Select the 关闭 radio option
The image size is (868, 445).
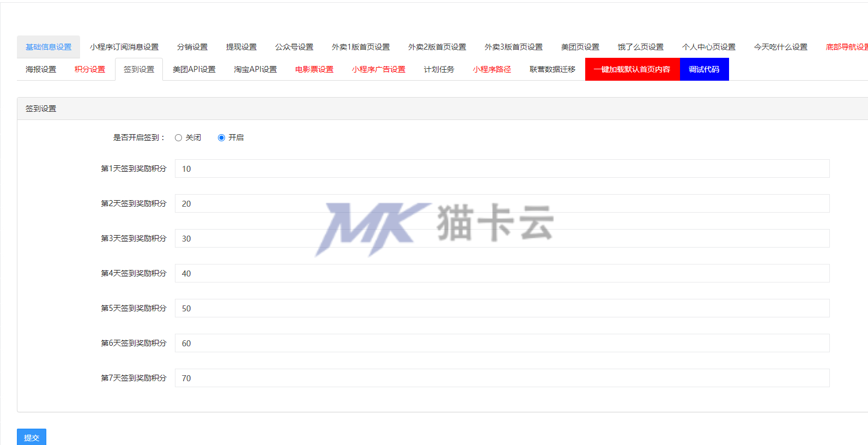[178, 137]
